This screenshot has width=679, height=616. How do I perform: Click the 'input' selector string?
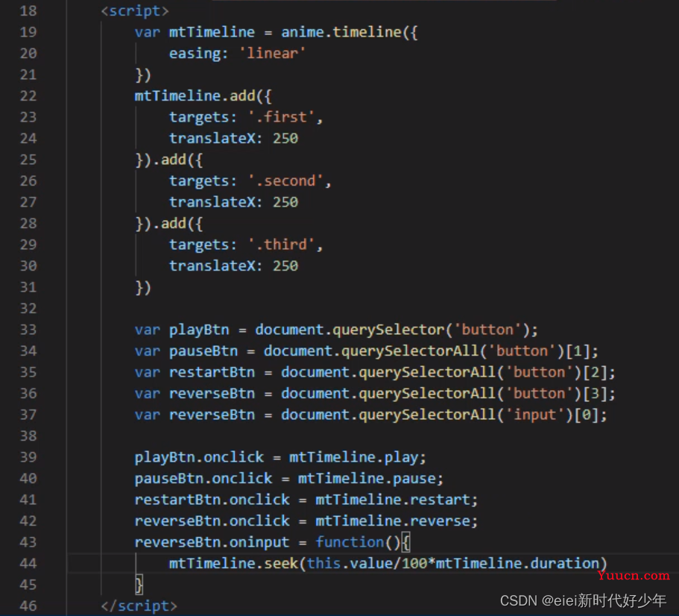pyautogui.click(x=535, y=415)
